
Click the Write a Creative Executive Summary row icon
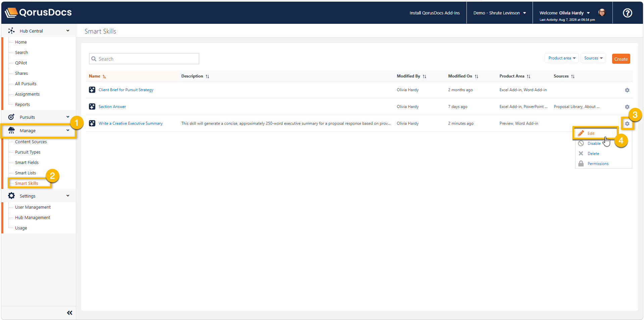[x=92, y=123]
